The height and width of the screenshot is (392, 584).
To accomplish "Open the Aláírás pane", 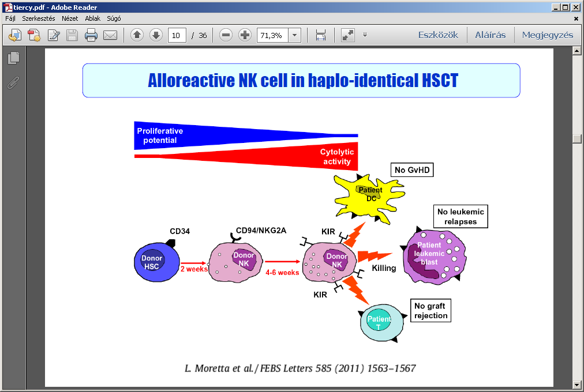I will (x=490, y=35).
